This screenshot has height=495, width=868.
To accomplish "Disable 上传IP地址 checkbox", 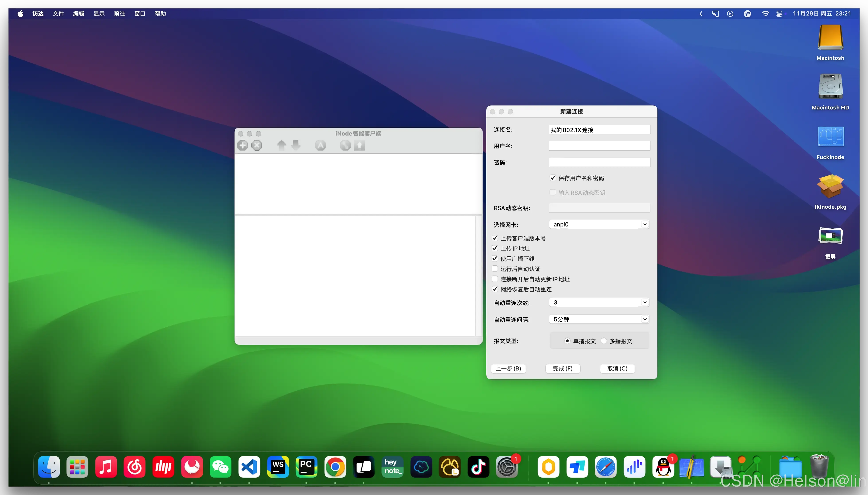I will [x=495, y=249].
